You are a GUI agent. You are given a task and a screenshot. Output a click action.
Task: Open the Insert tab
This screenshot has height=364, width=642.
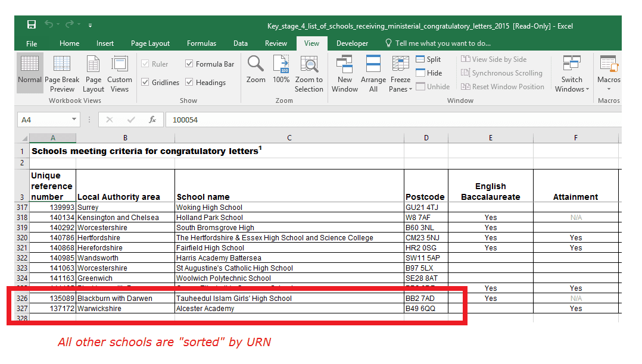pos(105,43)
